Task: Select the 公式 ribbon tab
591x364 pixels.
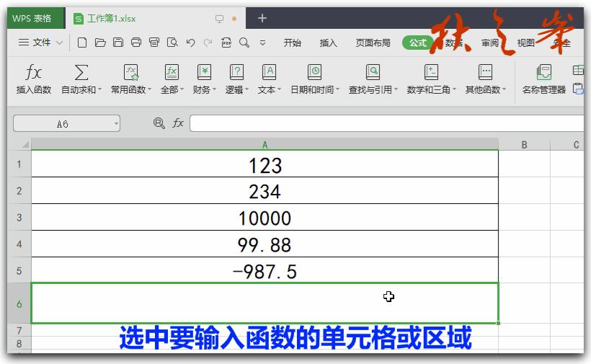Action: [417, 43]
